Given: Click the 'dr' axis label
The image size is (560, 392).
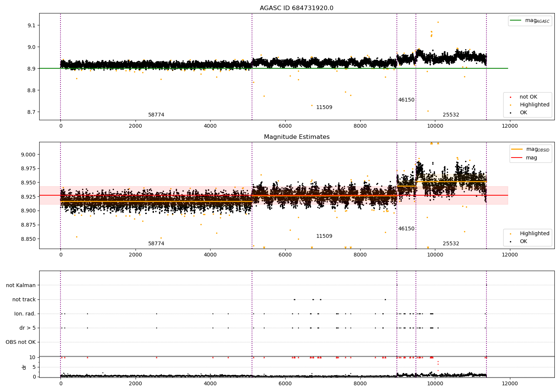Looking at the screenshot, I should pos(24,367).
